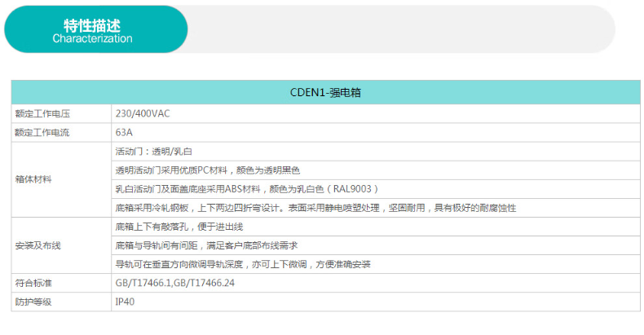Click the ABS材料 RAL9003 description line

pyautogui.click(x=247, y=189)
